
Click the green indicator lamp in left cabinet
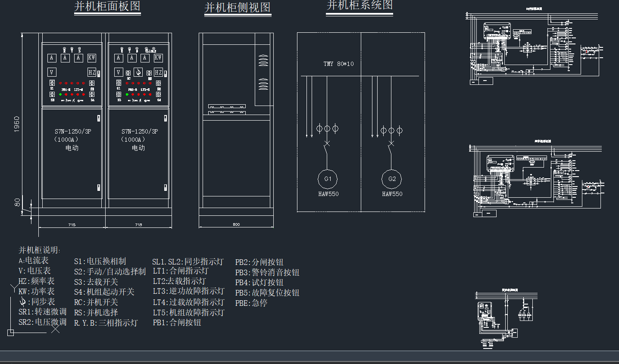[60, 94]
